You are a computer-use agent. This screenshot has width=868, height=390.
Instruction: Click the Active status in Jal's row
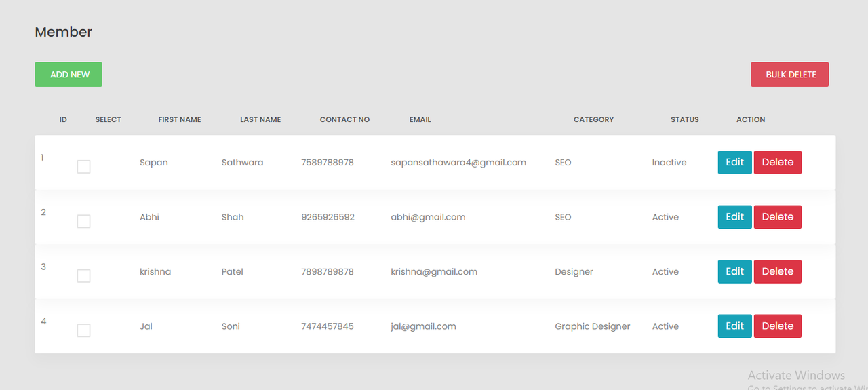coord(665,326)
